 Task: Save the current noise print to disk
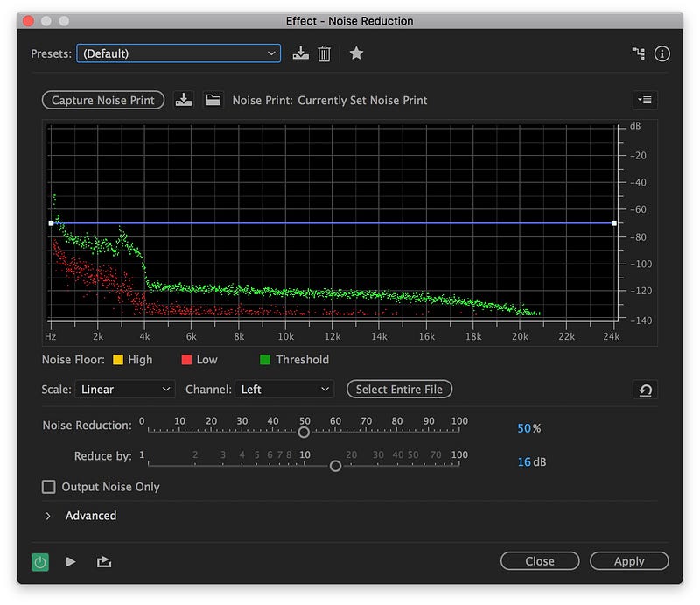184,100
